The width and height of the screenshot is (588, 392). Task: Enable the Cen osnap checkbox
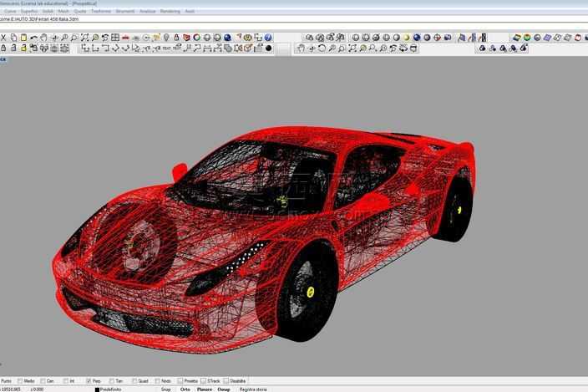pyautogui.click(x=43, y=381)
